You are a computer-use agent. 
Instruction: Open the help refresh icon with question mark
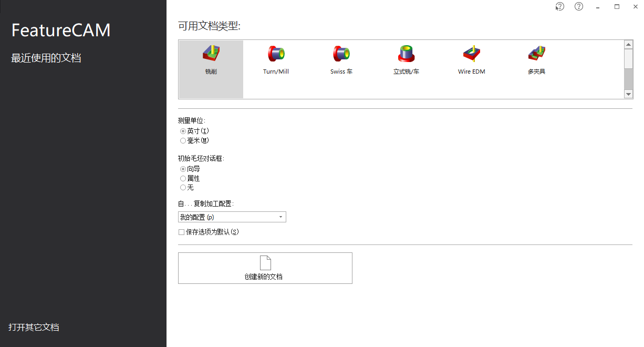pos(560,6)
